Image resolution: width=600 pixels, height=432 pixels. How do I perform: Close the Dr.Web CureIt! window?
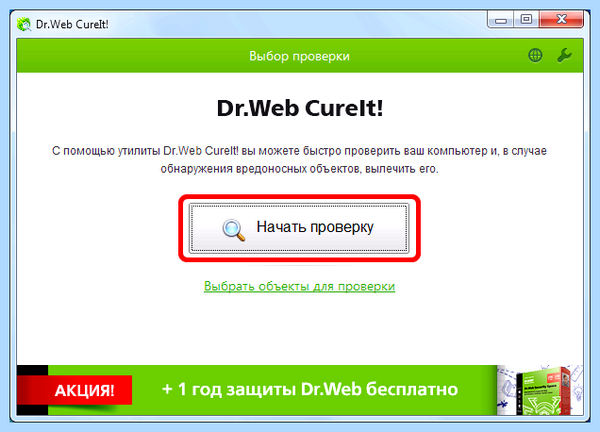pyautogui.click(x=561, y=19)
